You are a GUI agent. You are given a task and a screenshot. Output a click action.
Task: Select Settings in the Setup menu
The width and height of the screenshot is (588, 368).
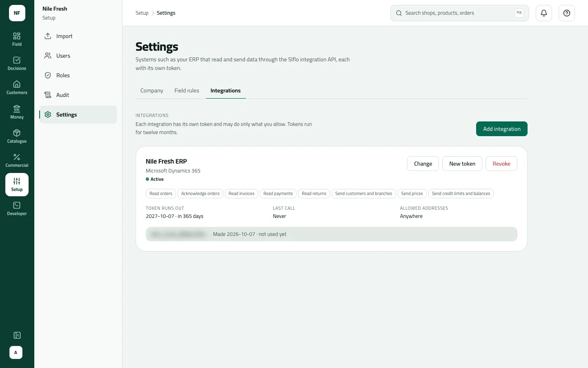(78, 114)
